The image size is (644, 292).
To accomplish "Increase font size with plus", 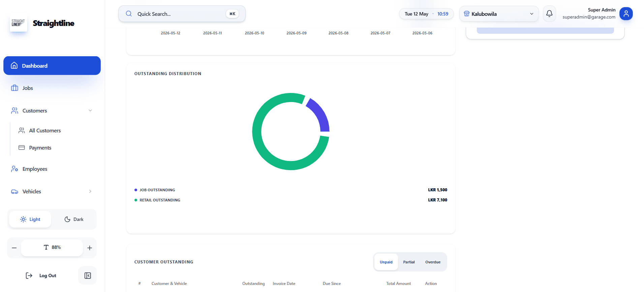I will pos(90,248).
